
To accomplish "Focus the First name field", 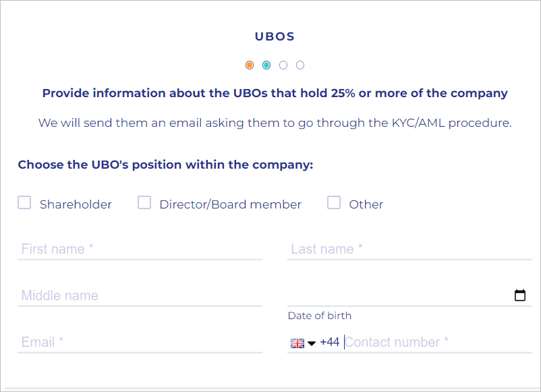I will point(140,249).
